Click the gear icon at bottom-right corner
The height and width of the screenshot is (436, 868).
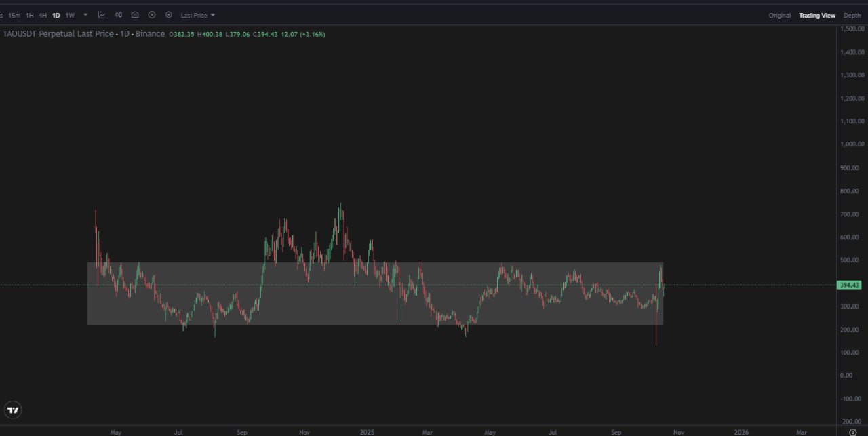coord(852,431)
